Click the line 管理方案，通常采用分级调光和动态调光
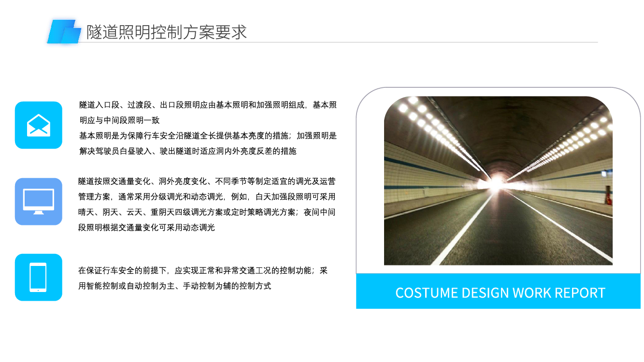644x362 pixels. pyautogui.click(x=207, y=196)
